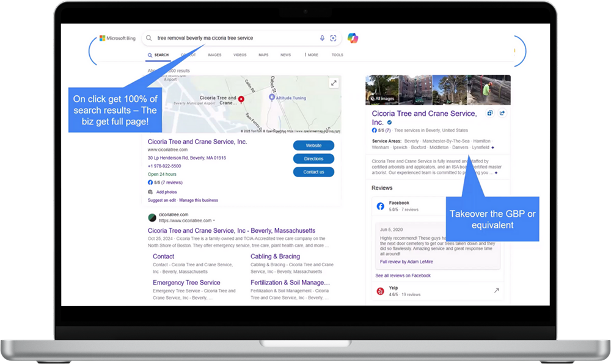Activate voice search microphone icon

tap(322, 38)
